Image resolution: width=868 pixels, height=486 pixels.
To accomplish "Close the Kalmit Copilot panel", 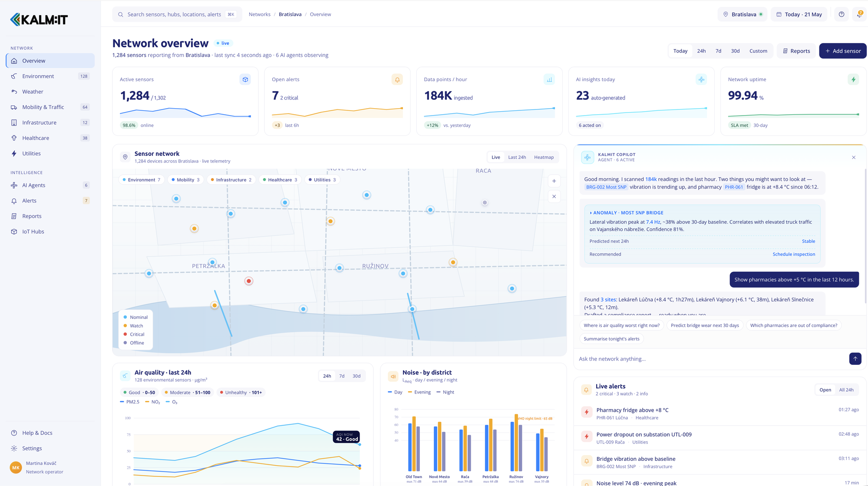I will pyautogui.click(x=854, y=157).
